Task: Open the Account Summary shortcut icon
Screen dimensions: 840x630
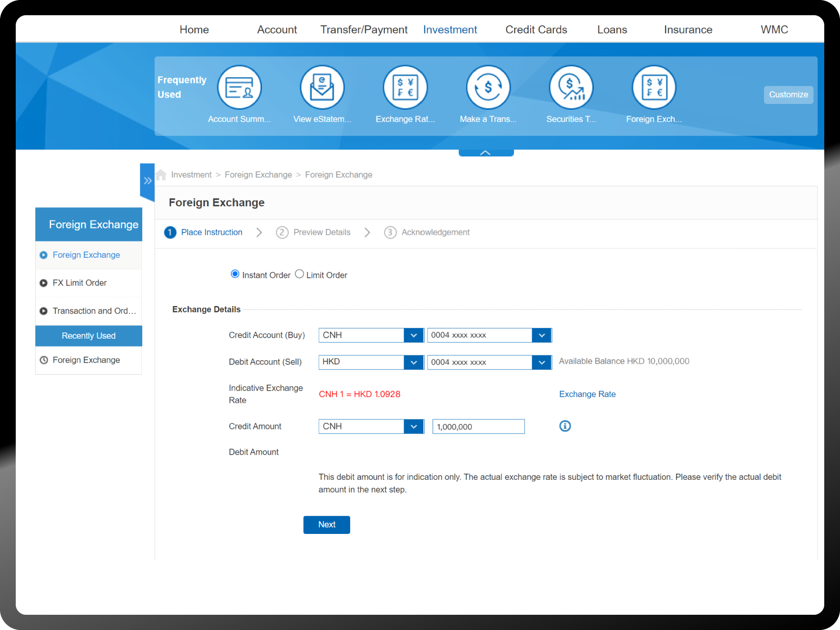Action: [239, 87]
